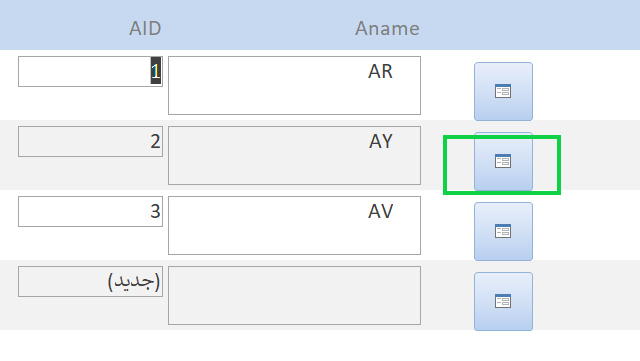Select the new record AID field (جديد)

pyautogui.click(x=90, y=281)
